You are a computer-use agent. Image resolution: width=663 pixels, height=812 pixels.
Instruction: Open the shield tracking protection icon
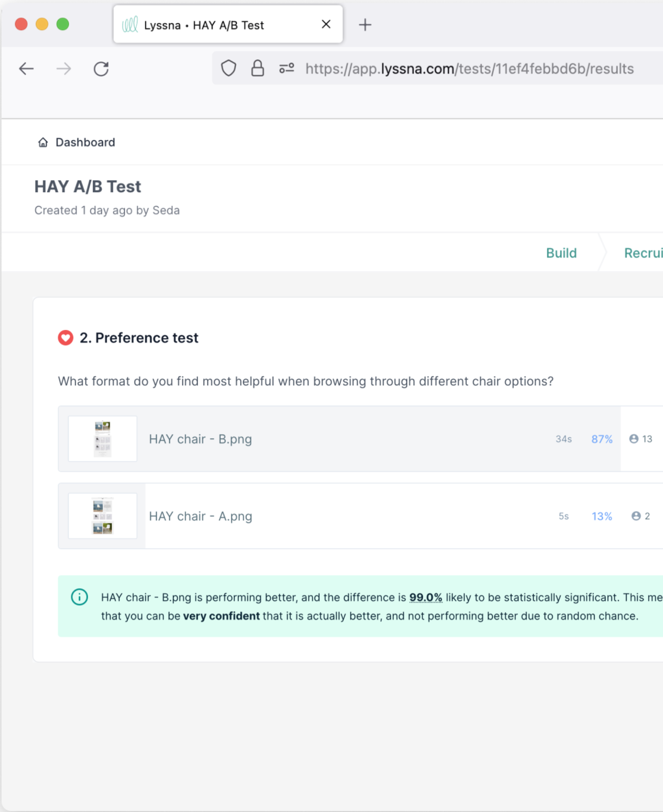(x=228, y=69)
